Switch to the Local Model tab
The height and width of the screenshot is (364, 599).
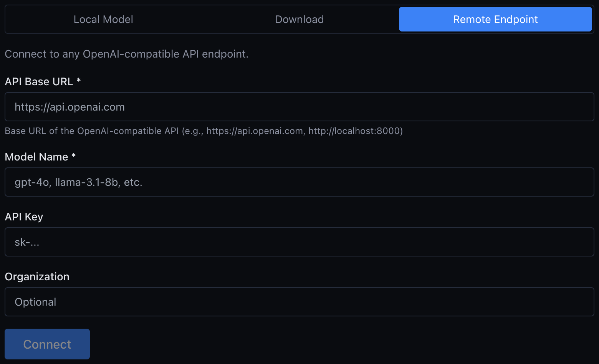(x=103, y=19)
